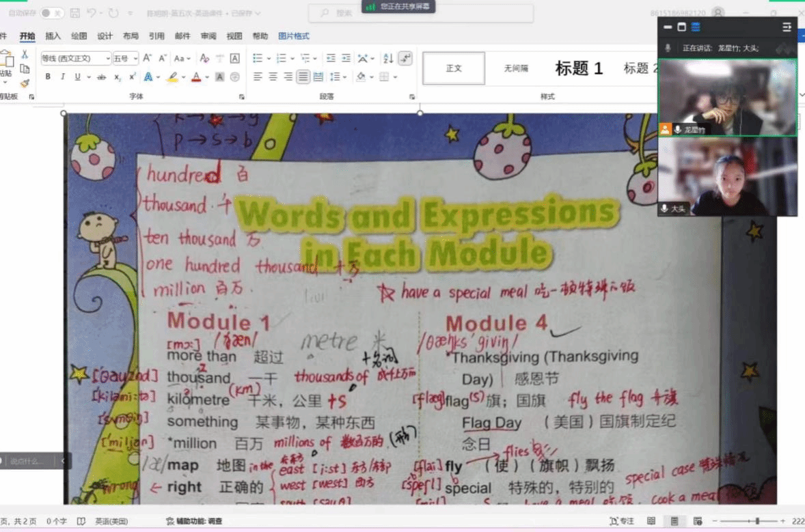Click the Clear All Formatting icon

pos(204,59)
